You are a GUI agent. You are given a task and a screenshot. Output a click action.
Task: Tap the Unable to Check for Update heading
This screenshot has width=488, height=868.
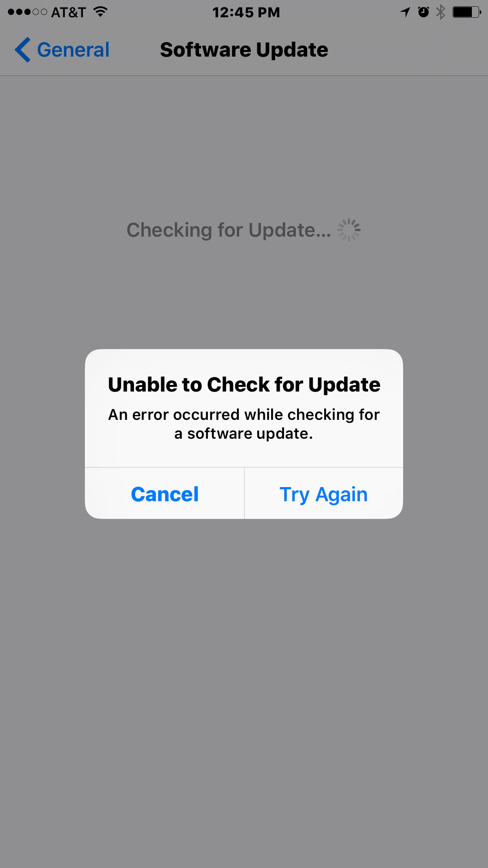pyautogui.click(x=244, y=384)
